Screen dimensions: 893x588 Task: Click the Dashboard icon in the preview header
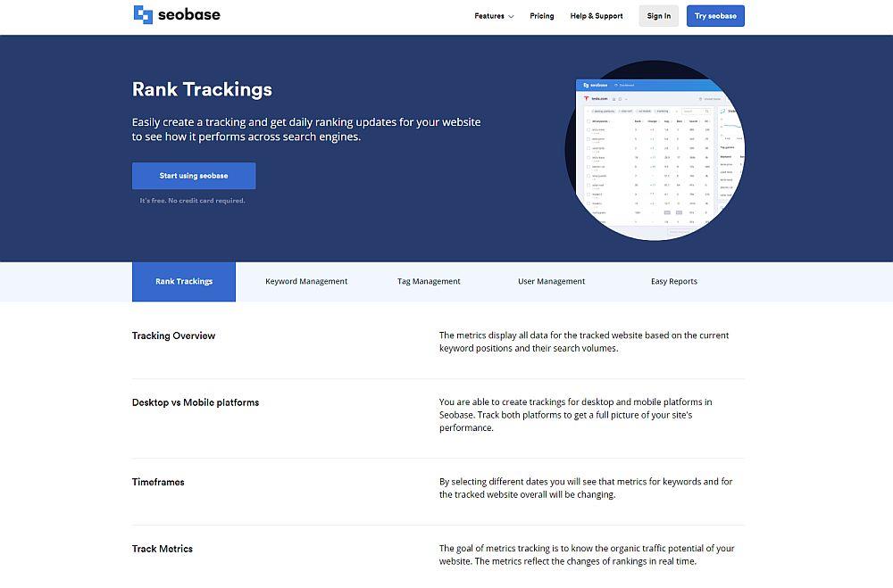(x=616, y=86)
